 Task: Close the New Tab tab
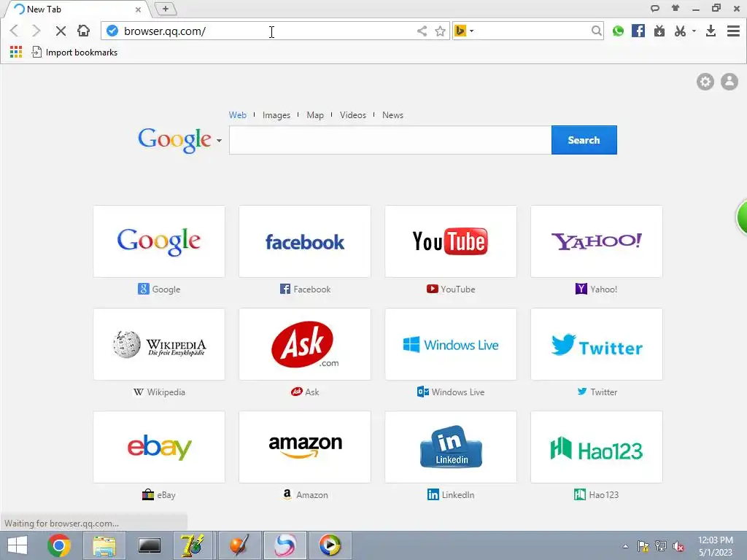138,9
